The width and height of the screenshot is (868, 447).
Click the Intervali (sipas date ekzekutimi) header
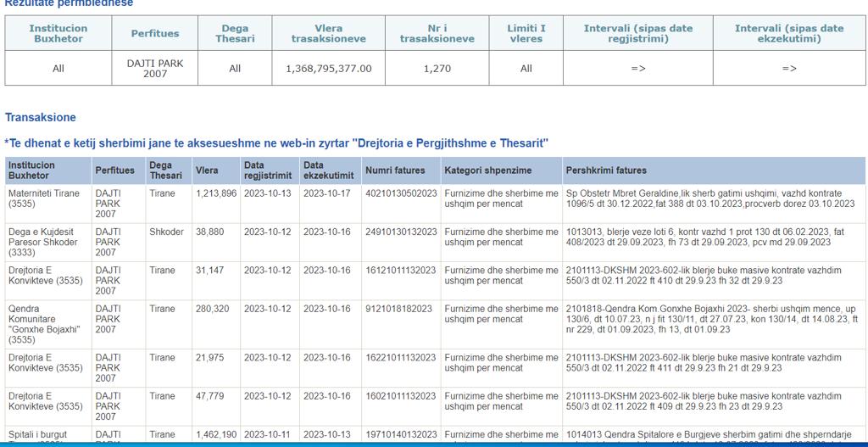(788, 33)
